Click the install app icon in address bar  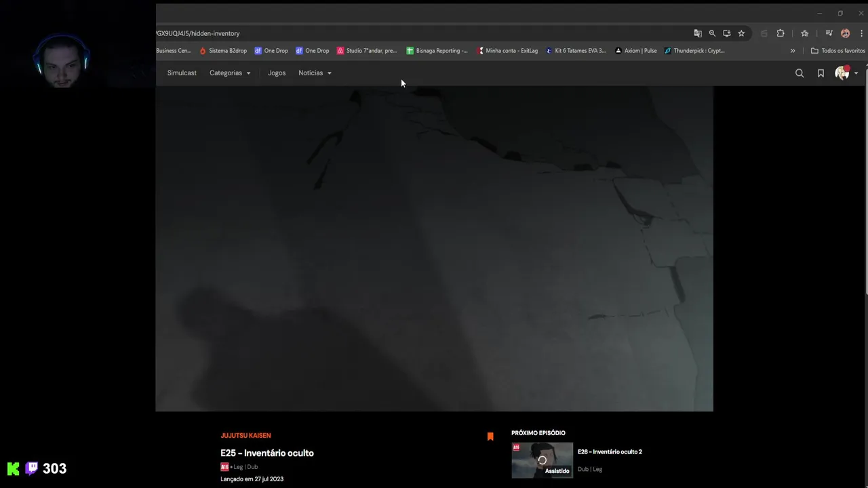coord(727,33)
